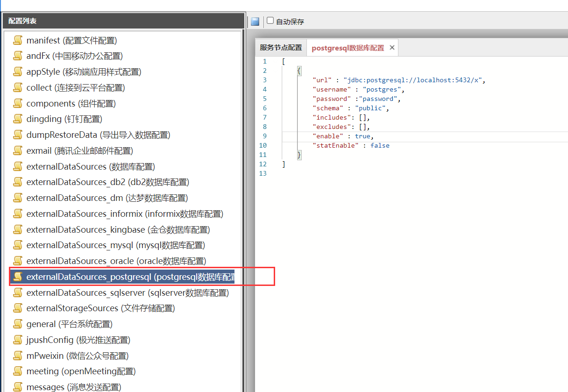568x392 pixels.
Task: Click the scroll icon beside general
Action: click(18, 324)
